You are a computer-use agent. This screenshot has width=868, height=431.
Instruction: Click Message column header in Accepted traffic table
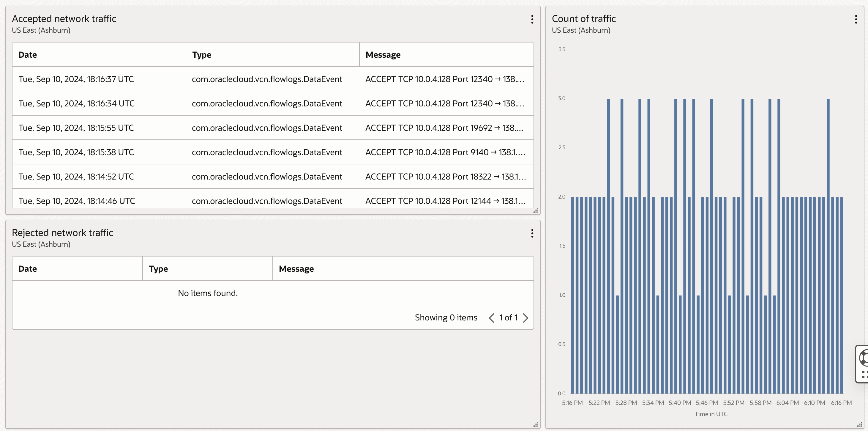(383, 55)
